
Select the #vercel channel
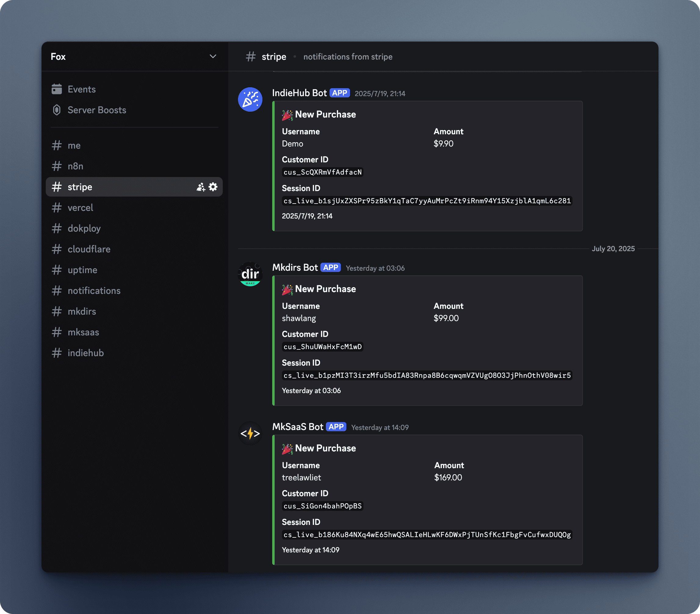[81, 208]
